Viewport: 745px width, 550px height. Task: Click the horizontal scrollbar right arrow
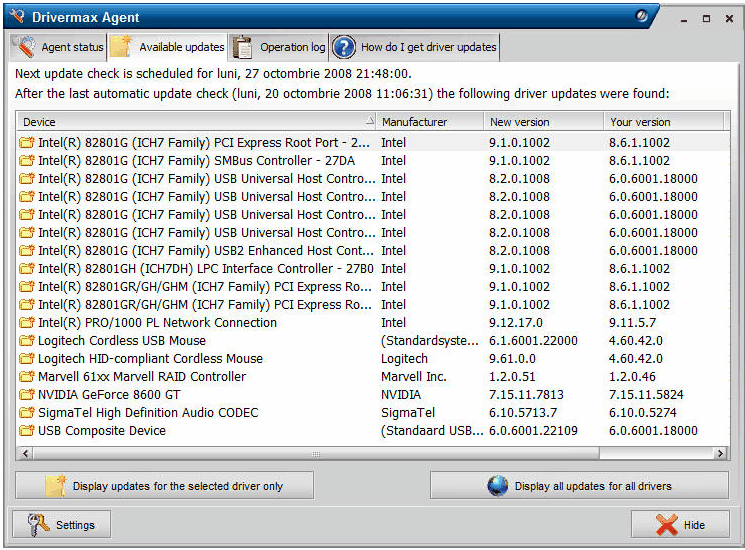(x=721, y=454)
